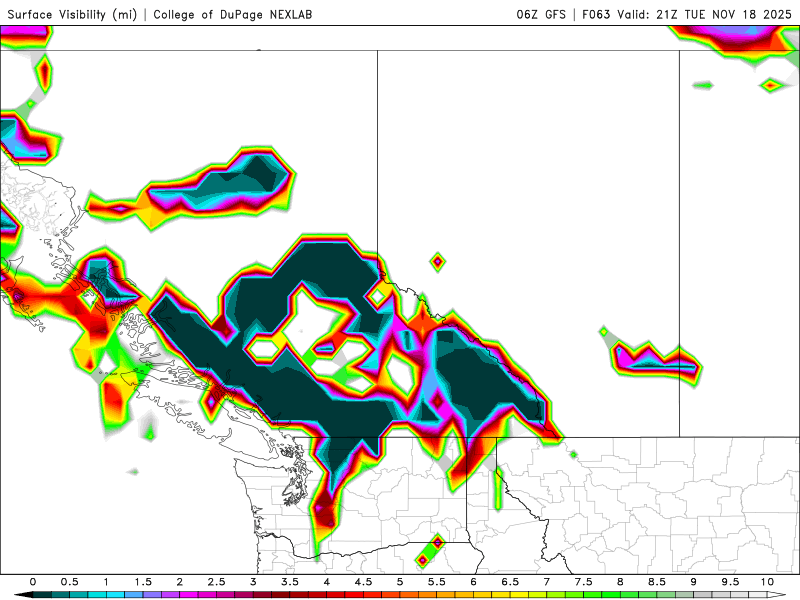The height and width of the screenshot is (600, 800).
Task: Click the '1.5' label on the color scale
Action: 143,582
